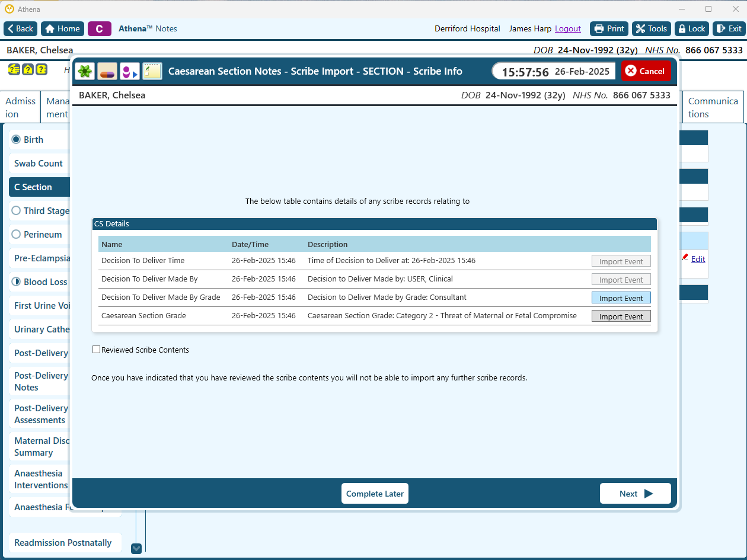Click the down arrow below sidebar list
The width and height of the screenshot is (747, 560).
[x=136, y=549]
